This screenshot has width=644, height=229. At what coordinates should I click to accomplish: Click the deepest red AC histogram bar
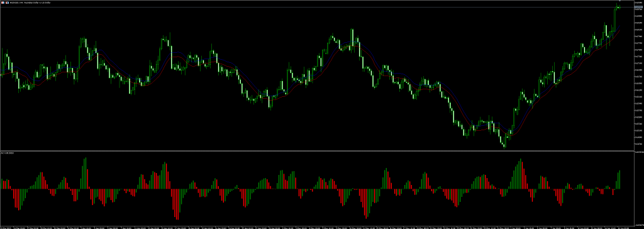tap(178, 204)
